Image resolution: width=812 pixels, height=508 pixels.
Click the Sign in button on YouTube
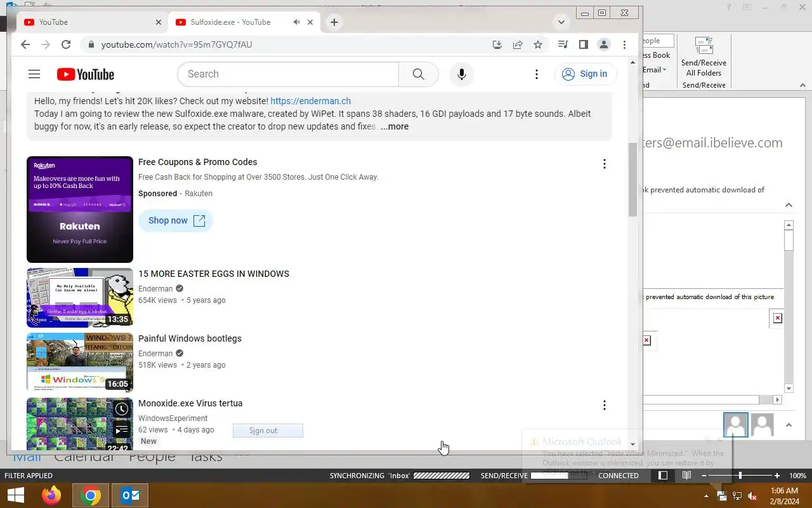point(586,74)
